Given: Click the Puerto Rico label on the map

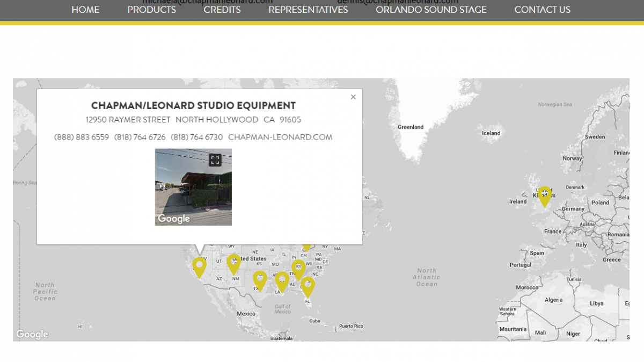Looking at the screenshot, I should [x=351, y=326].
